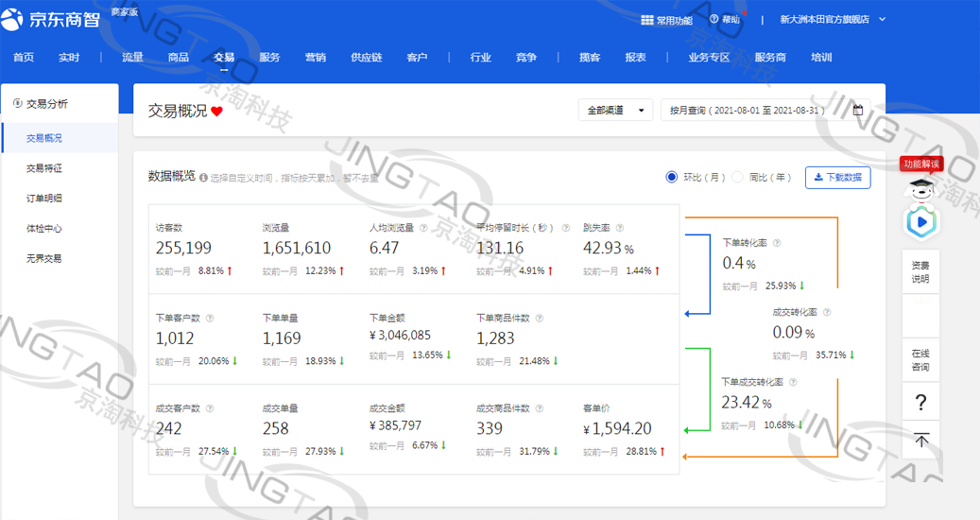The height and width of the screenshot is (520, 980).
Task: Click the video play hexagon icon
Action: (920, 223)
